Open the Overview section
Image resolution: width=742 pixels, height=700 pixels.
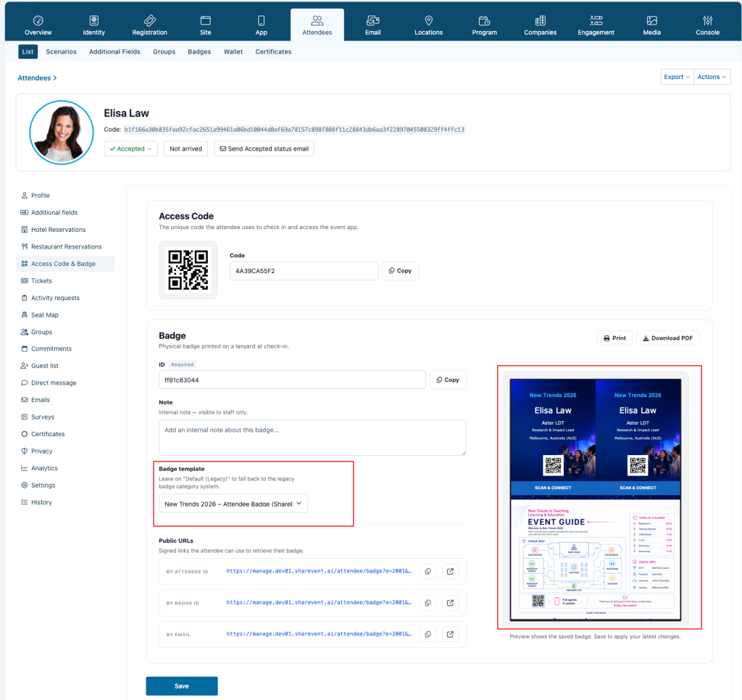coord(38,25)
